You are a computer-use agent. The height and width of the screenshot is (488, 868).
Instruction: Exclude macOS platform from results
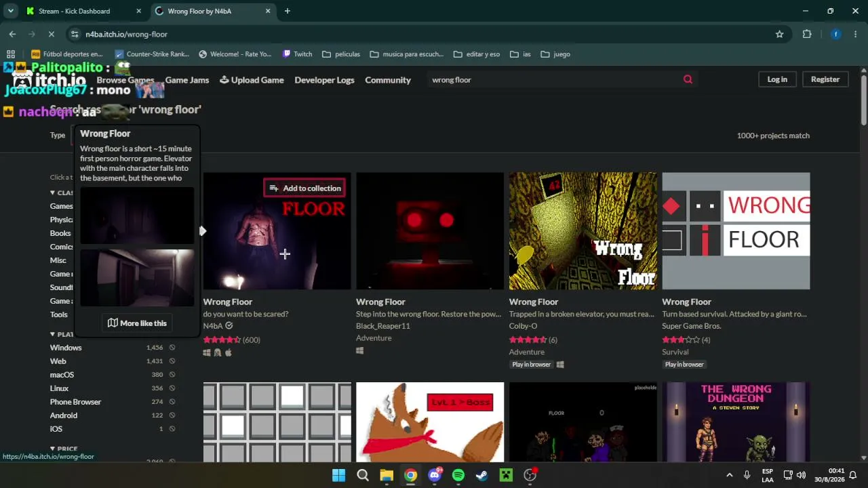click(172, 375)
